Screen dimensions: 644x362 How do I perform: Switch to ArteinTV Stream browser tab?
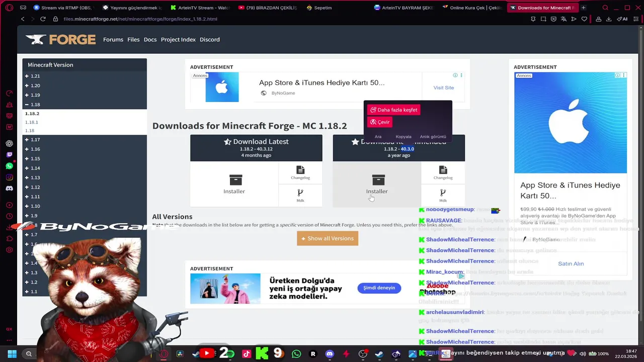click(200, 8)
